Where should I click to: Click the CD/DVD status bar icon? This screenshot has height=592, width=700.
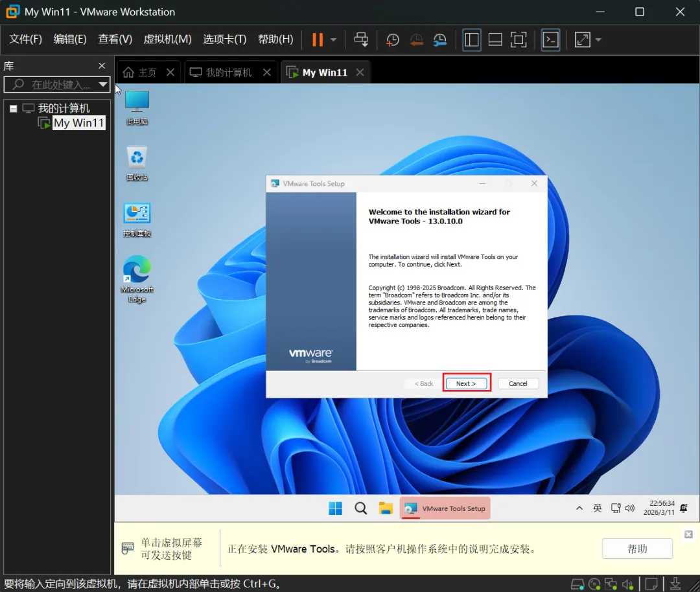click(x=594, y=584)
